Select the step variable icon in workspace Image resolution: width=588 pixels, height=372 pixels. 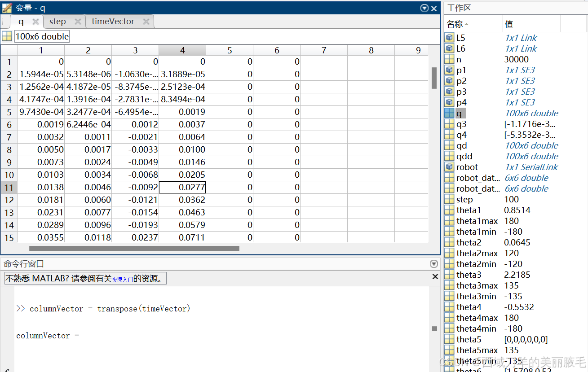click(x=449, y=199)
